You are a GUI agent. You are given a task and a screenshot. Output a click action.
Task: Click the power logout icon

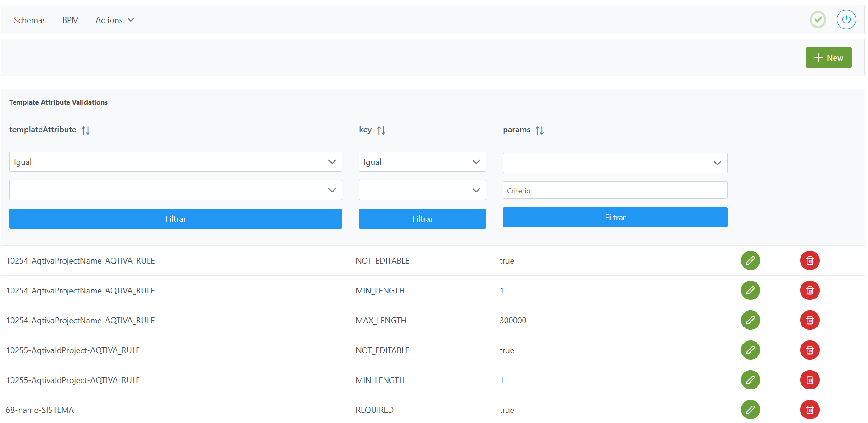(x=846, y=20)
